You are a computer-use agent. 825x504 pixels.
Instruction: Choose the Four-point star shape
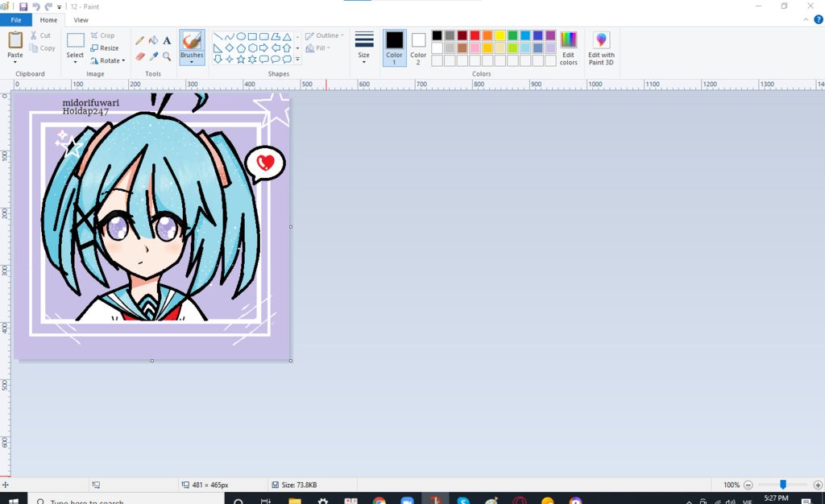coord(230,60)
